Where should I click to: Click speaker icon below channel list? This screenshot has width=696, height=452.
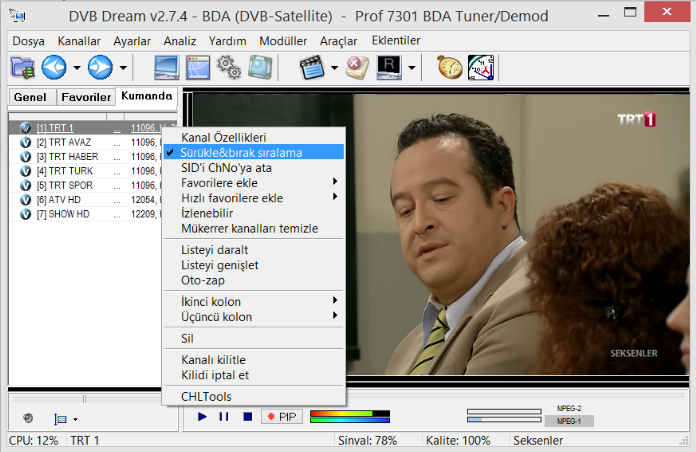pyautogui.click(x=28, y=418)
